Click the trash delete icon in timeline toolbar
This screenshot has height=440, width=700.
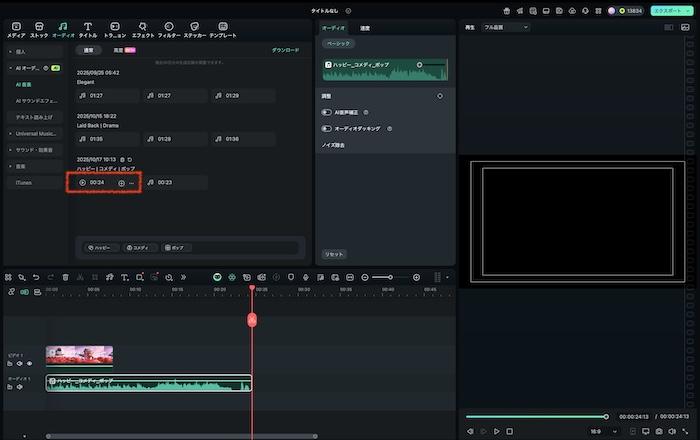66,277
